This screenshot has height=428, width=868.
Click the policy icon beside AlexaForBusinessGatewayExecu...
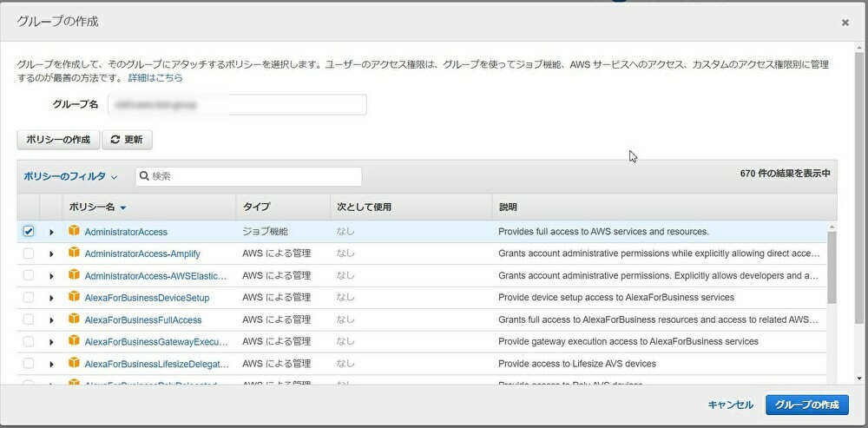[x=74, y=341]
